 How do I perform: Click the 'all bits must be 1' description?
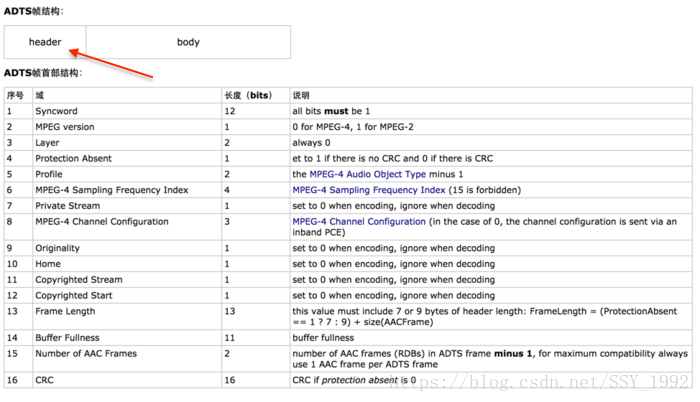331,111
